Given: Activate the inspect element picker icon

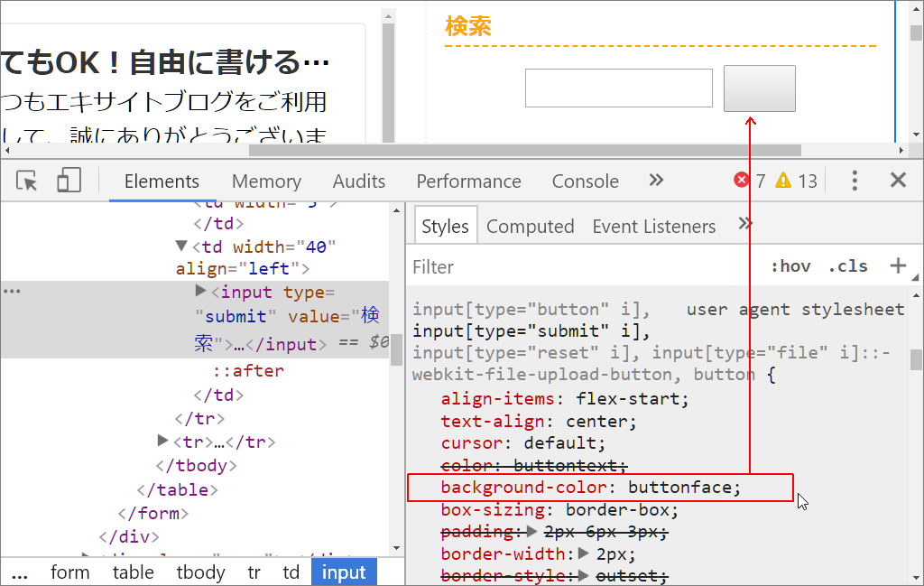Looking at the screenshot, I should coord(26,181).
